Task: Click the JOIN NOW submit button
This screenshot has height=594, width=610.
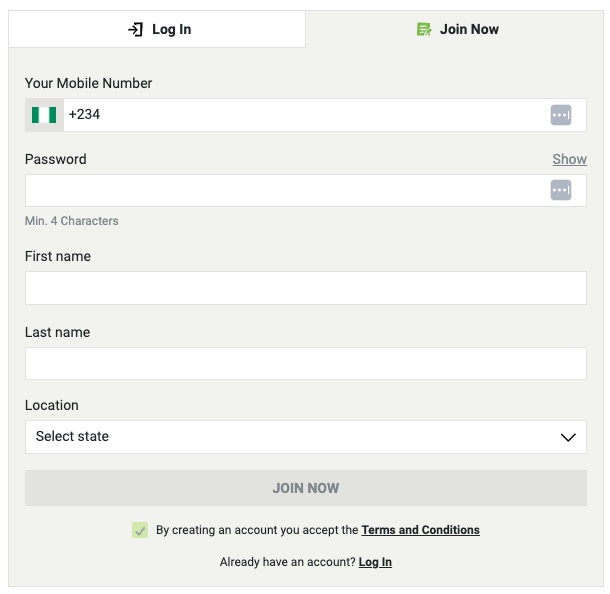Action: (306, 488)
